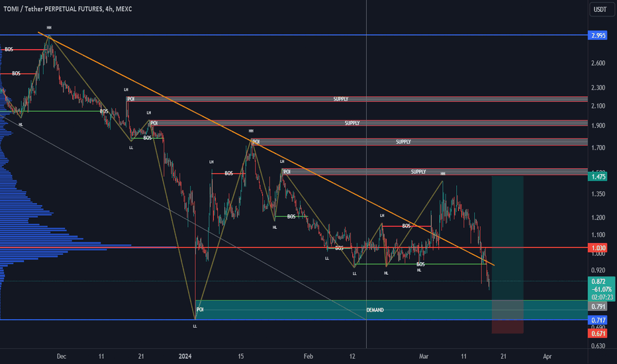Click the 12 date marker on time axis
617x364 pixels.
(352, 357)
